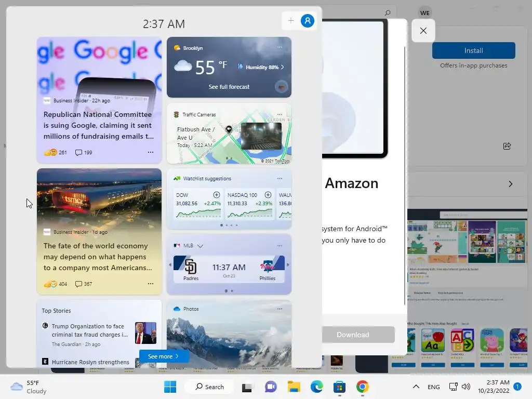532x399 pixels.
Task: Open the widgets profile account icon
Action: [308, 21]
